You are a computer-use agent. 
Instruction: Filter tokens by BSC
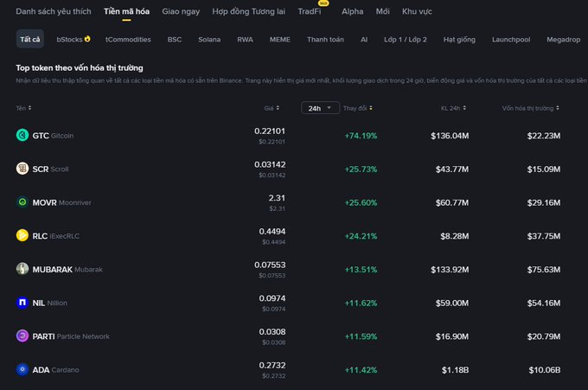[x=175, y=40]
